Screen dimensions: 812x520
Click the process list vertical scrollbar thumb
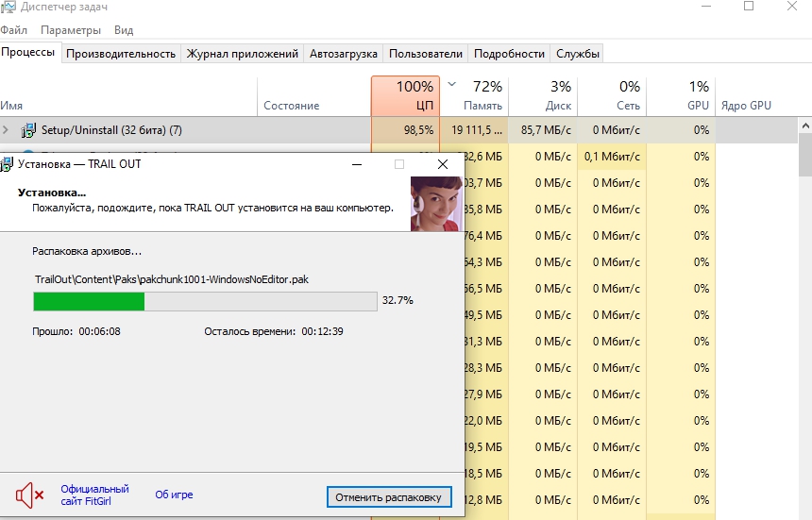pyautogui.click(x=805, y=155)
